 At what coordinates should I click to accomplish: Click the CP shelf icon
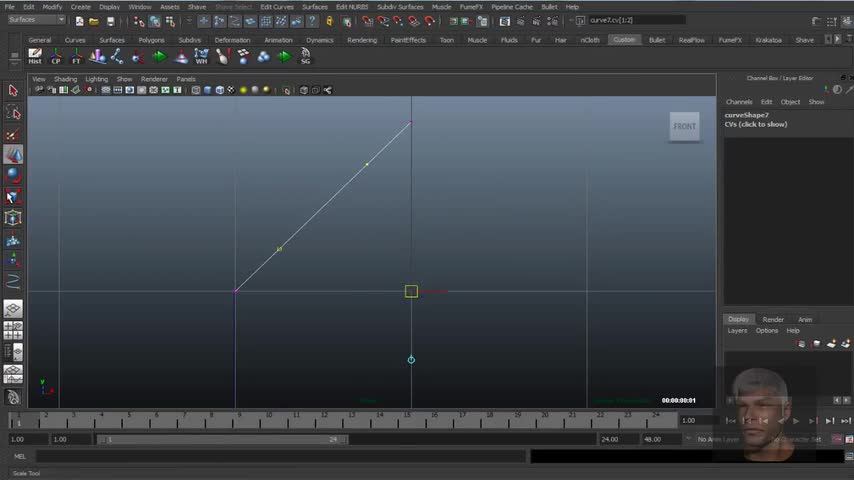[56, 57]
